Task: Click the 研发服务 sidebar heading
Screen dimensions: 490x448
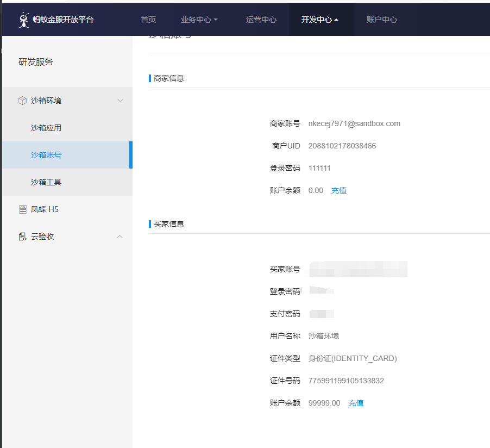Action: [x=36, y=61]
